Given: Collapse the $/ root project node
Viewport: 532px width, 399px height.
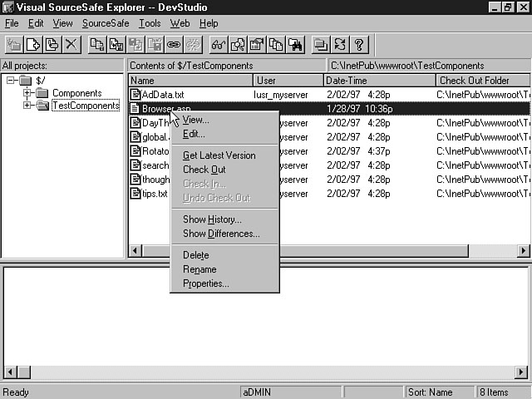Looking at the screenshot, I should click(11, 81).
